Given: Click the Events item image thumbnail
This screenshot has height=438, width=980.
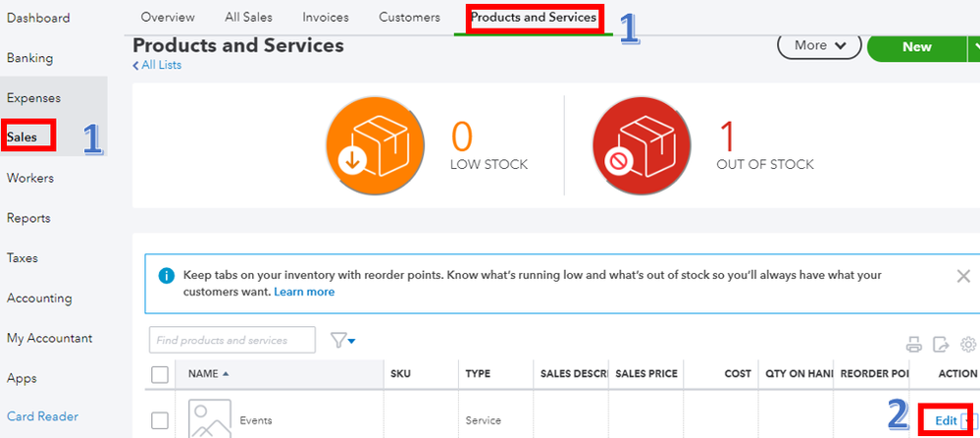Looking at the screenshot, I should [x=208, y=419].
